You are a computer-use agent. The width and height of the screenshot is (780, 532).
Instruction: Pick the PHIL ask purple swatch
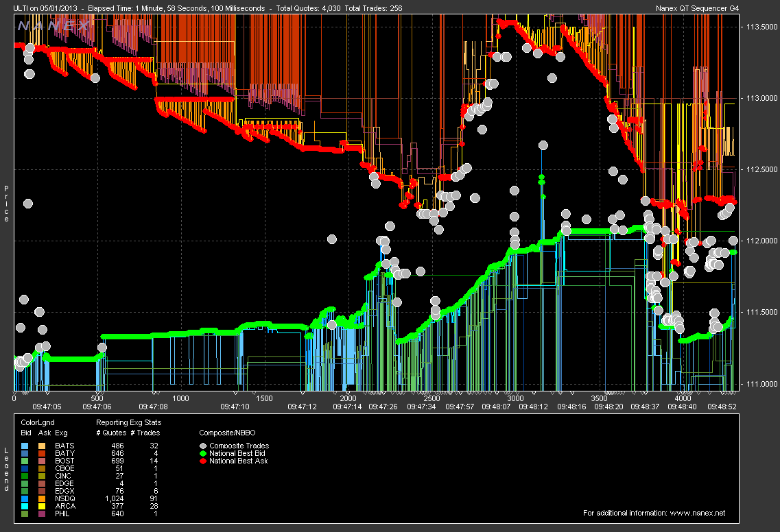[43, 513]
